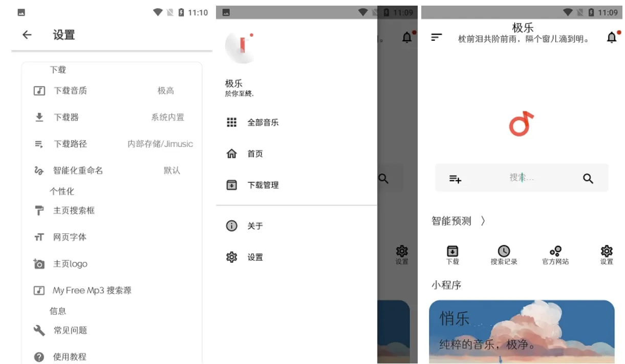Tap the add-to-playlist icon beside the search bar
Screen dimensions: 625x364
coord(455,178)
